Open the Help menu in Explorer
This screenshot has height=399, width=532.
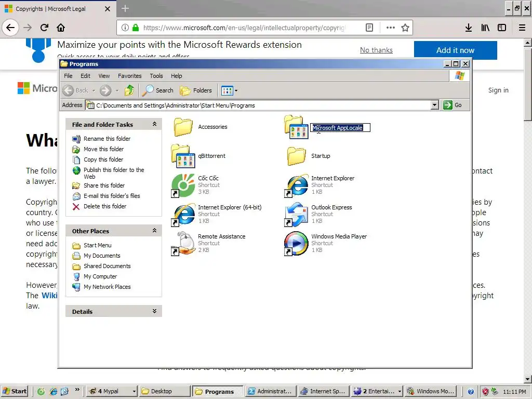(x=177, y=76)
